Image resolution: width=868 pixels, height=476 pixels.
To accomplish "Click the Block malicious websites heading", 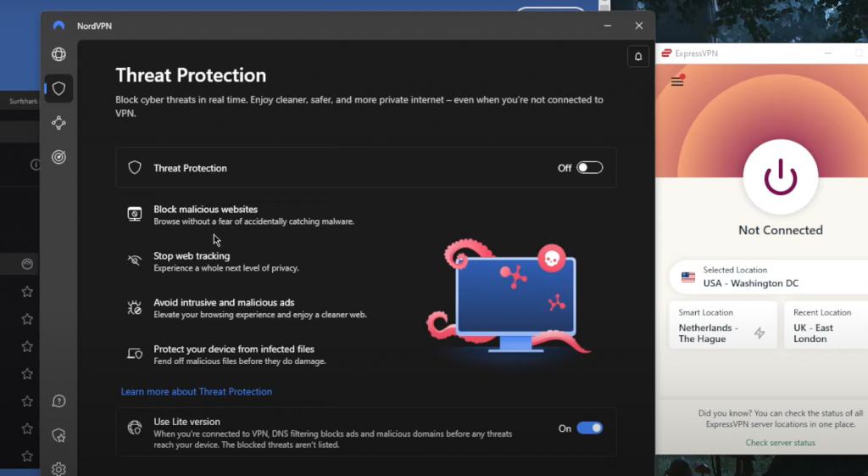I will click(x=205, y=209).
